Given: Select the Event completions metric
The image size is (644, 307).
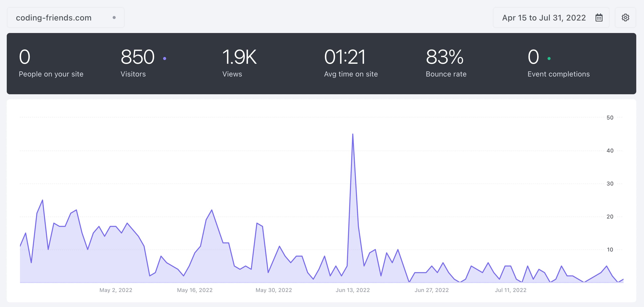Looking at the screenshot, I should 559,63.
